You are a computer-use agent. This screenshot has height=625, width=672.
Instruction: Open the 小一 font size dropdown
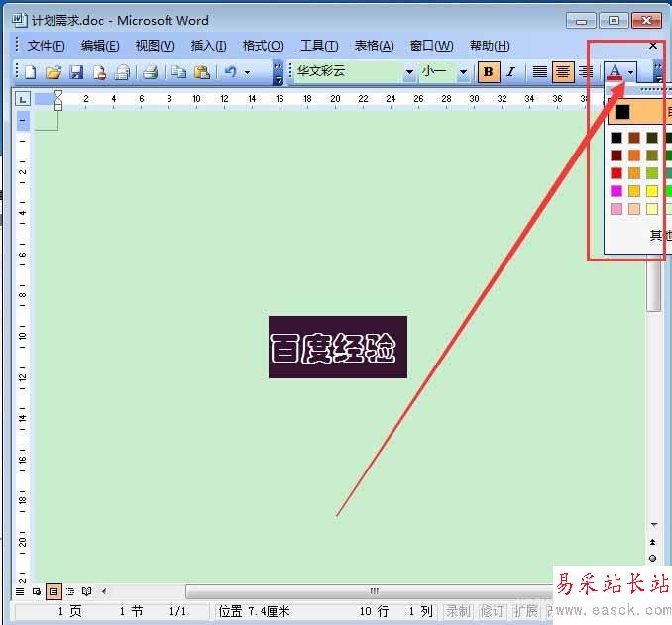[463, 72]
